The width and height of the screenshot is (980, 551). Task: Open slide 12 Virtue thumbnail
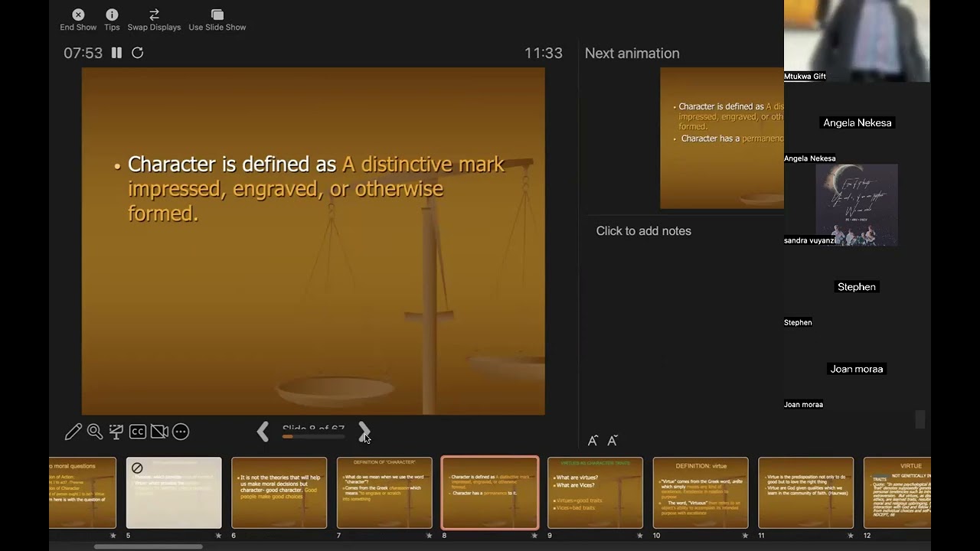(x=897, y=493)
